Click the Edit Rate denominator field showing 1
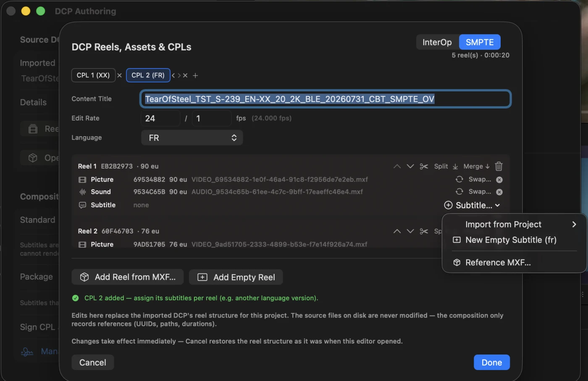Screen dimensions: 588x381 [212, 119]
